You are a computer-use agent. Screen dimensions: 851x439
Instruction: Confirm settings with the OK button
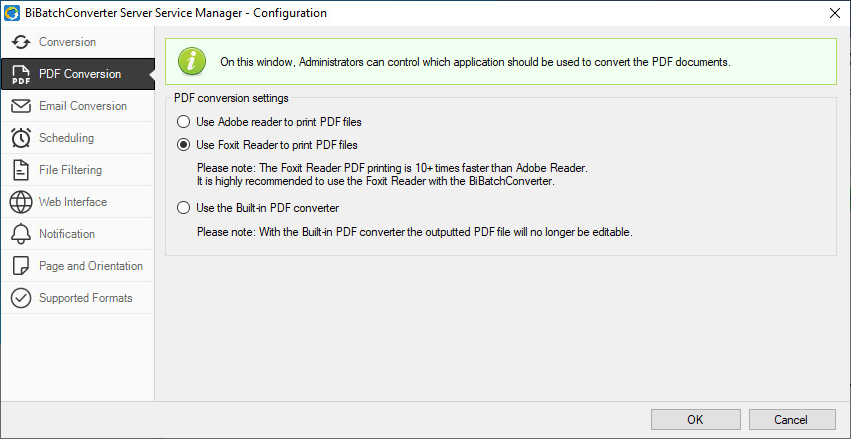695,419
